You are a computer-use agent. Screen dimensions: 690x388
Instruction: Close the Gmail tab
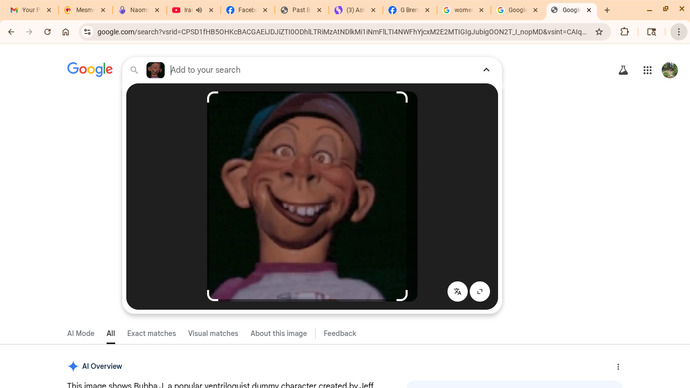[49, 10]
